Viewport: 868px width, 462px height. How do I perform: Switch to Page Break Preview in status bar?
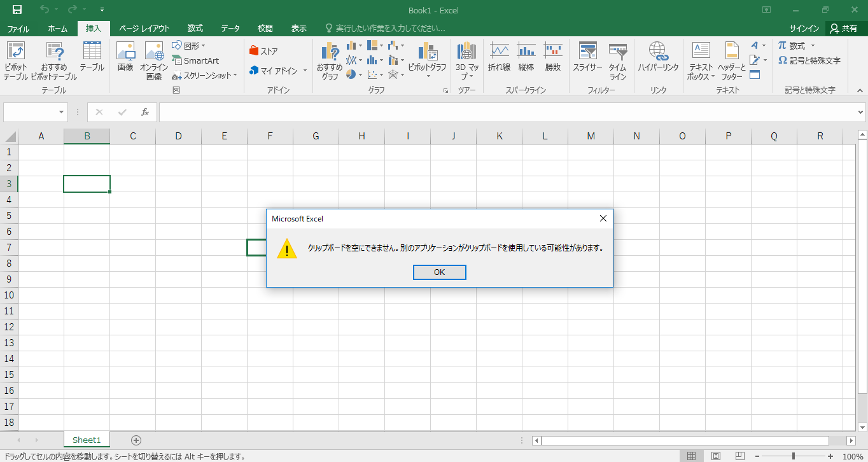point(739,456)
